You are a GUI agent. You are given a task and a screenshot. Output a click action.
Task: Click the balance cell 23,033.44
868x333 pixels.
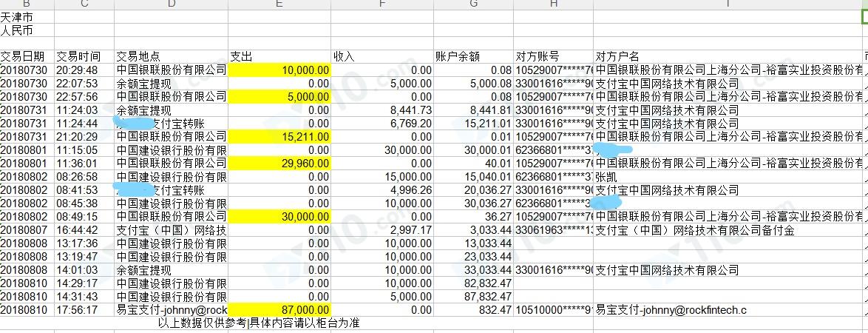click(x=473, y=257)
